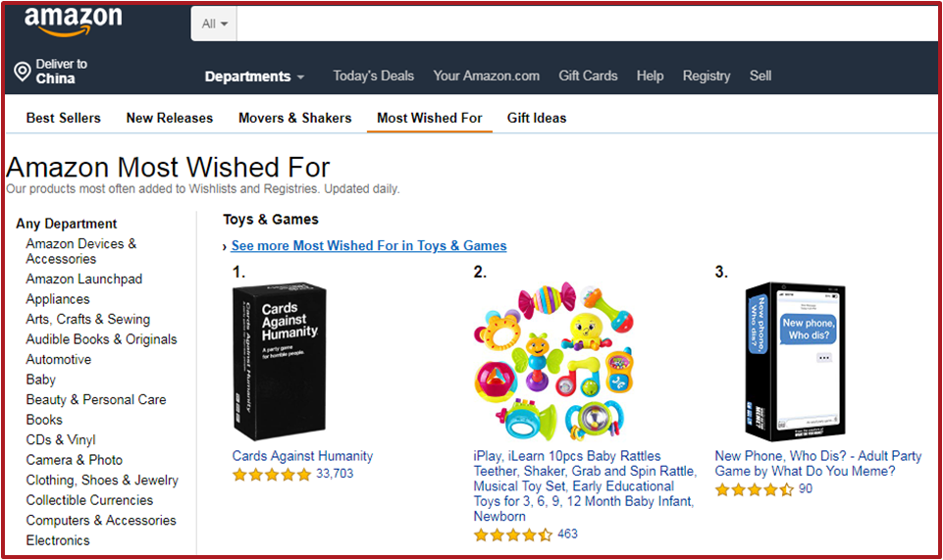This screenshot has width=943, height=560.
Task: Click the Deliver to China location pin
Action: click(22, 72)
